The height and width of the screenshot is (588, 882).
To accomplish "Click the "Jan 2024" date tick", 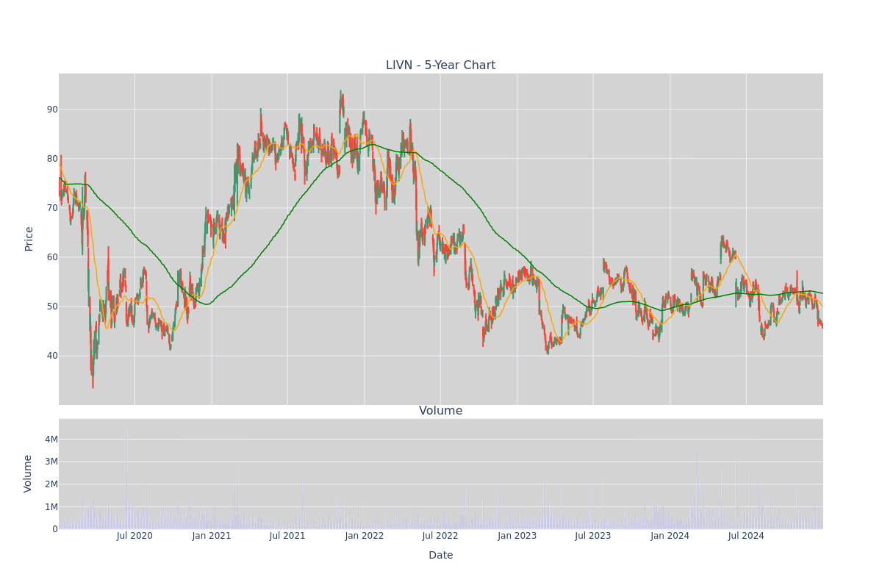I will coord(670,536).
